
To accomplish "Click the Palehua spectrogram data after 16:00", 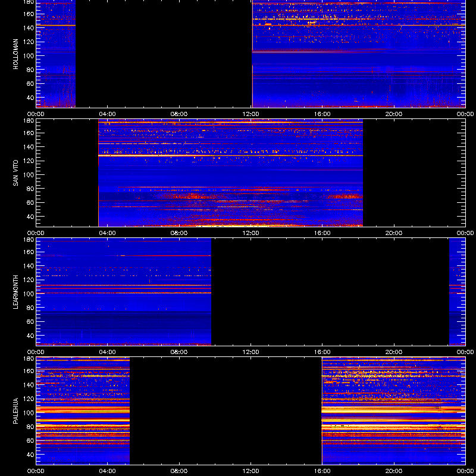I will pos(393,411).
